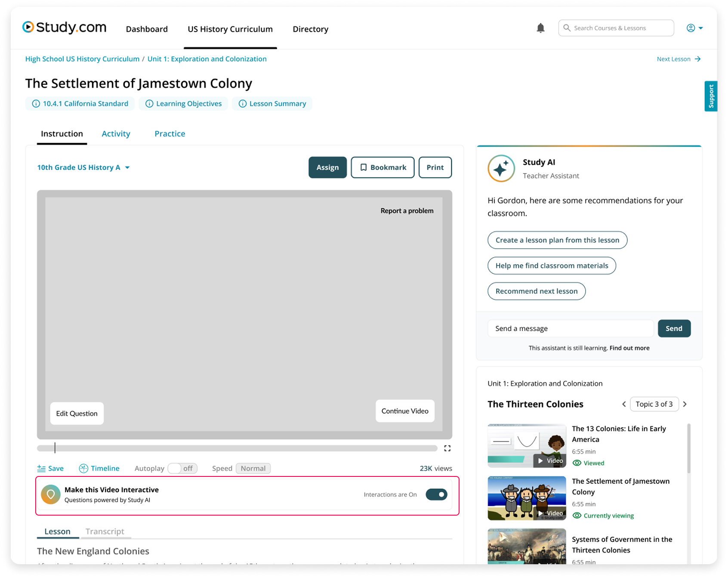The image size is (728, 578).
Task: Bookmark this lesson
Action: click(383, 167)
